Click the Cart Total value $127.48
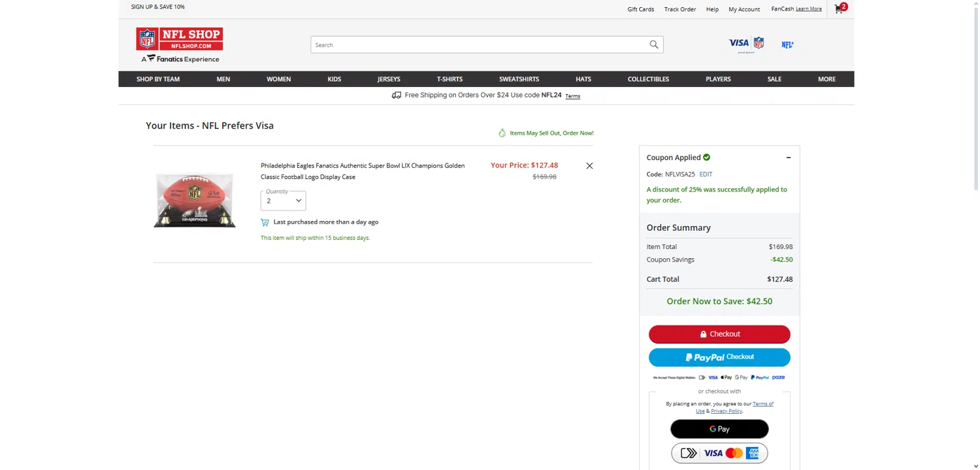The height and width of the screenshot is (470, 980). coord(780,279)
